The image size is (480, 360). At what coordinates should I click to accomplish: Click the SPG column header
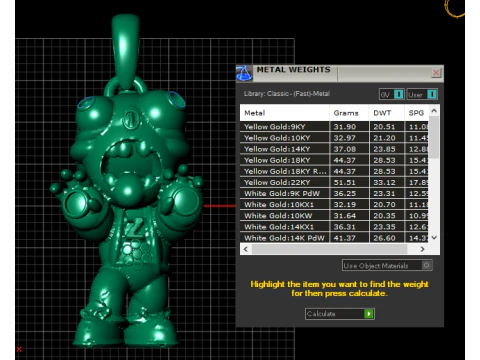tap(416, 113)
